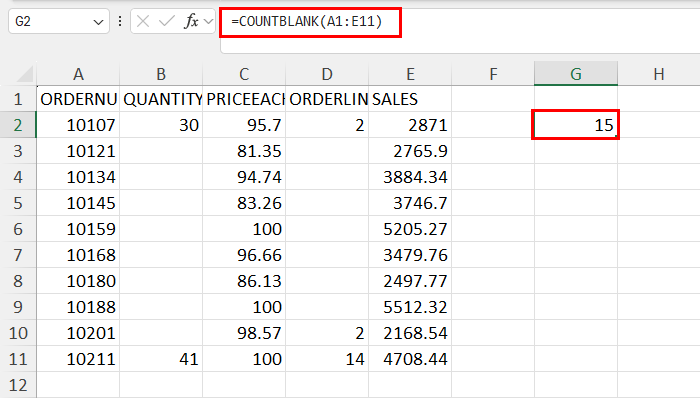Select cell with quantity 41
This screenshot has width=700, height=398.
(x=161, y=359)
